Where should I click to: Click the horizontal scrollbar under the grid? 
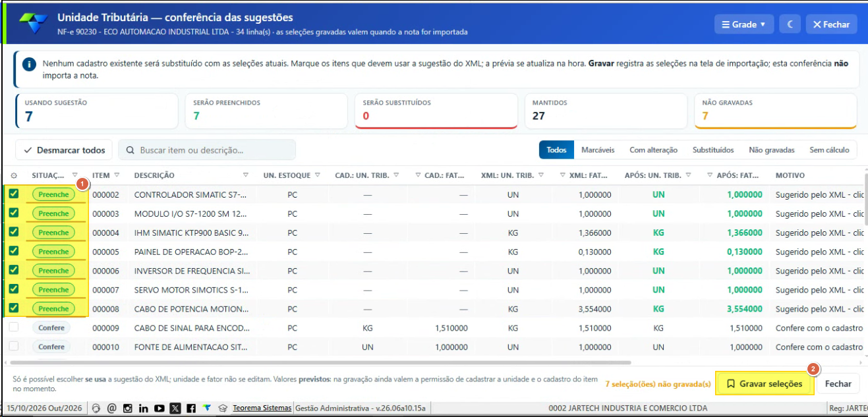(321, 362)
